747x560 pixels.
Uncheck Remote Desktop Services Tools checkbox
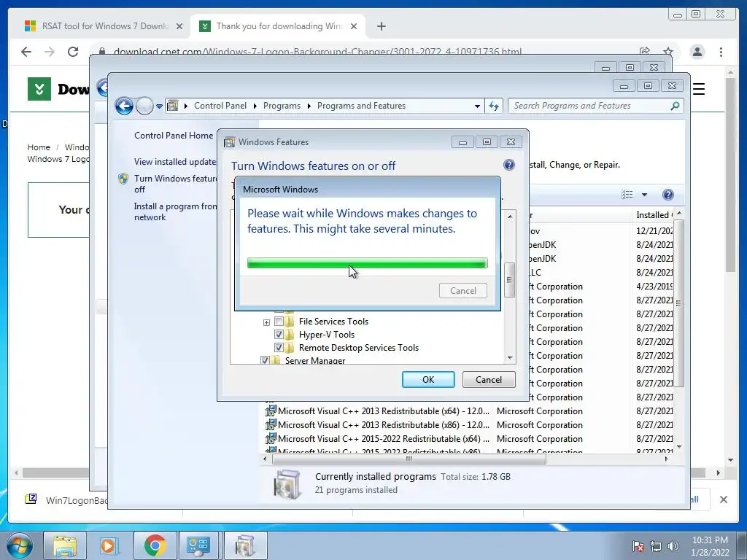pos(279,348)
